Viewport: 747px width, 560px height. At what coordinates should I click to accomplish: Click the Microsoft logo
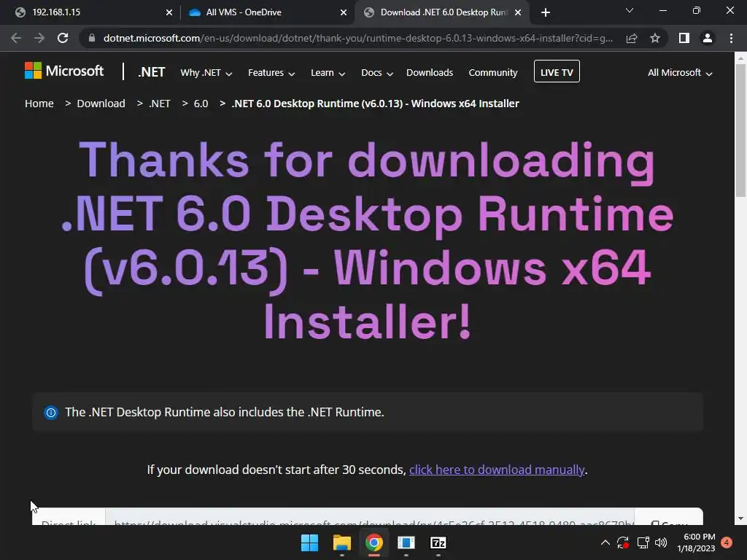pos(64,71)
